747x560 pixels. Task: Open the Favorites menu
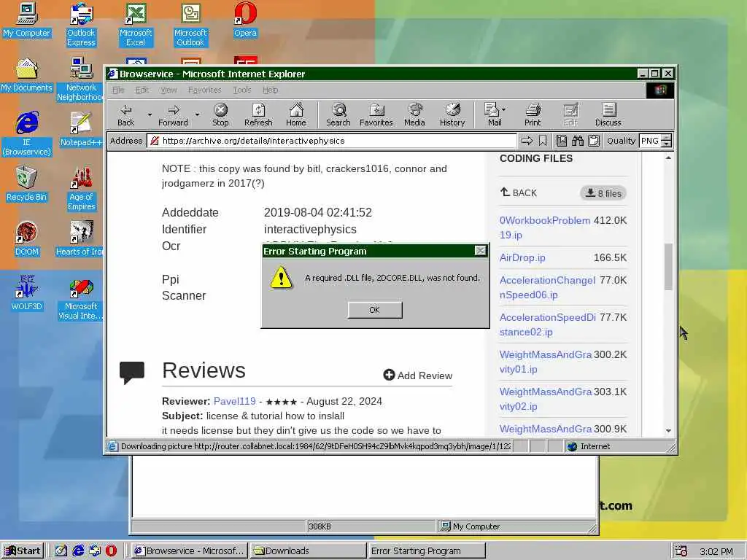point(205,90)
